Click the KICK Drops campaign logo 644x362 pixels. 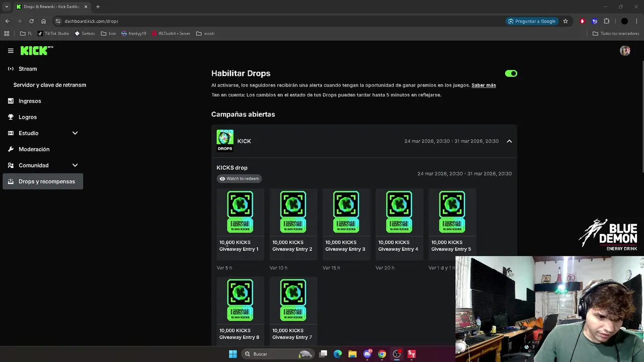[x=225, y=141]
